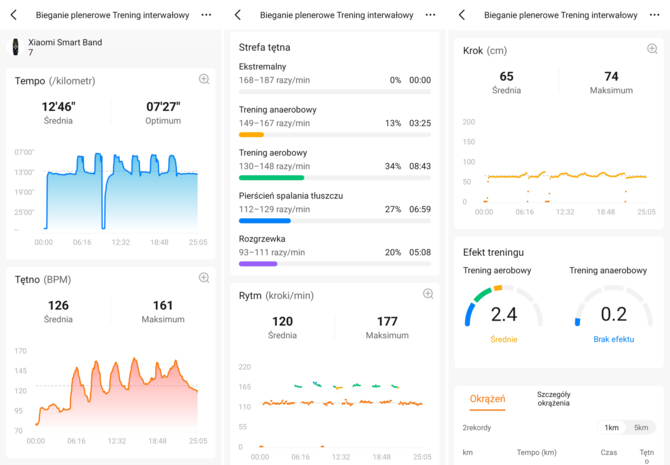670x465 pixels.
Task: Tap maximum cadence value 177
Action: point(387,321)
